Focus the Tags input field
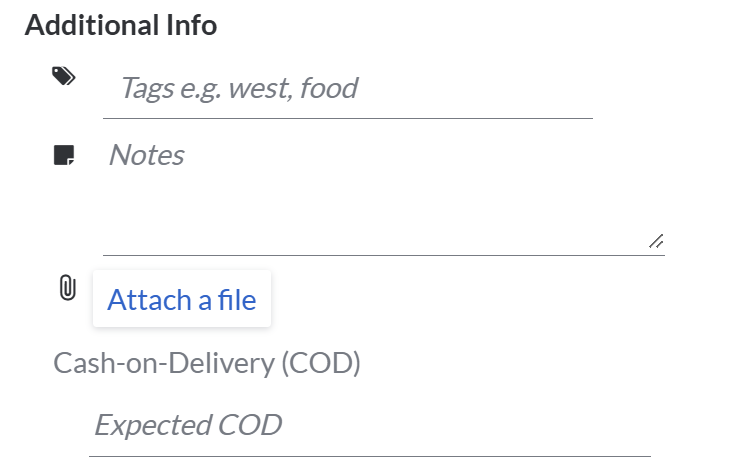Viewport: 741px width, 476px height. click(347, 89)
